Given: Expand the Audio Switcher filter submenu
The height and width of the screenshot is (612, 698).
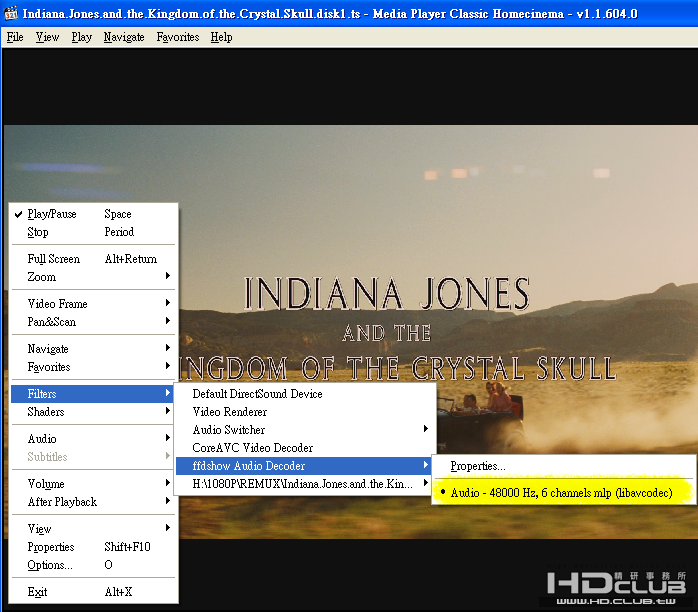Looking at the screenshot, I should (304, 430).
